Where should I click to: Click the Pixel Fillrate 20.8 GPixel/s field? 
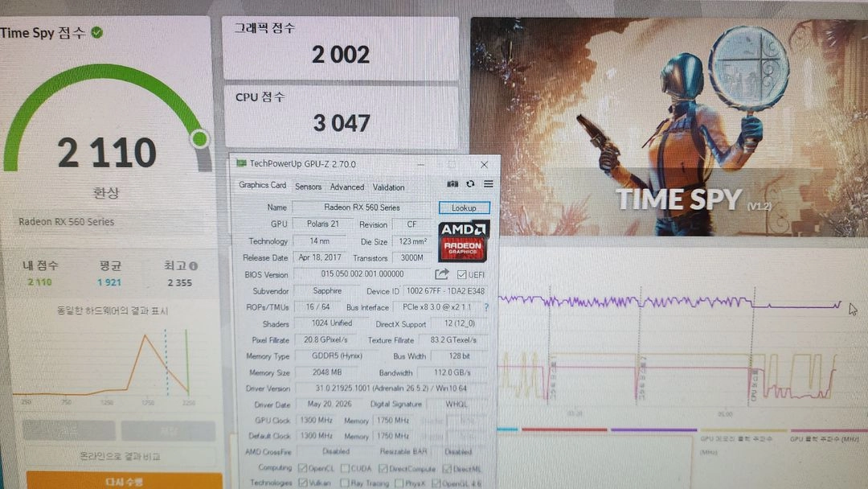point(326,339)
